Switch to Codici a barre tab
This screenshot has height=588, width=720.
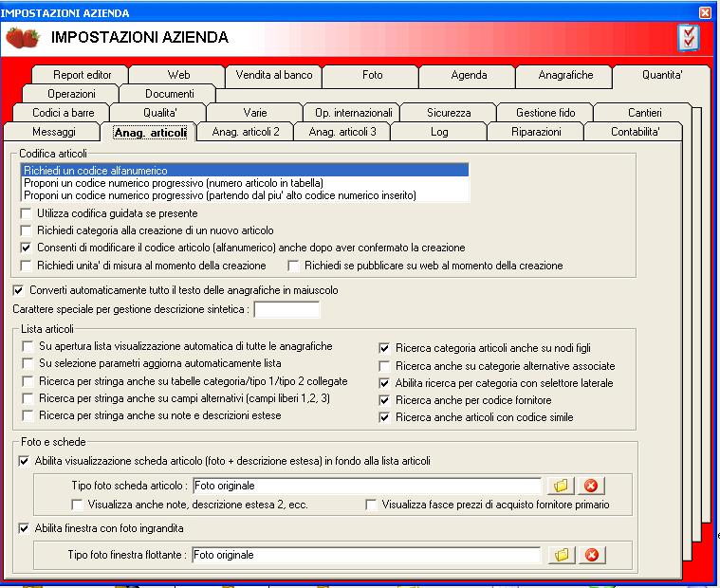(63, 113)
